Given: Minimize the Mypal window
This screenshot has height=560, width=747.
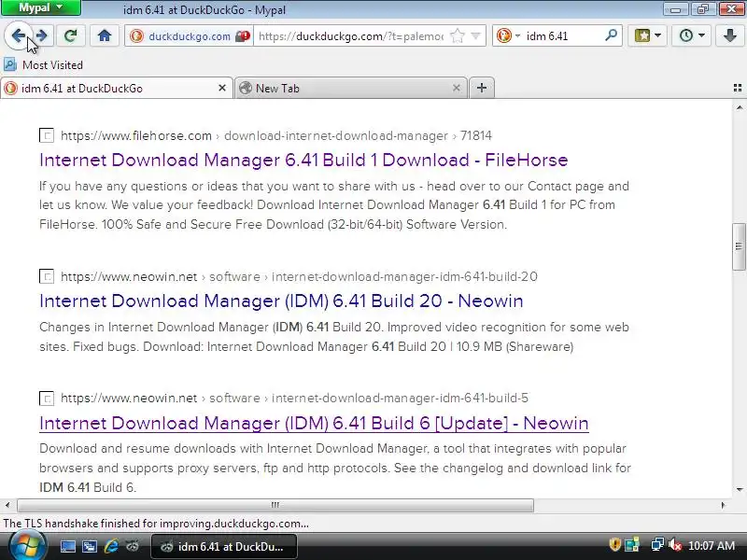Looking at the screenshot, I should point(675,8).
